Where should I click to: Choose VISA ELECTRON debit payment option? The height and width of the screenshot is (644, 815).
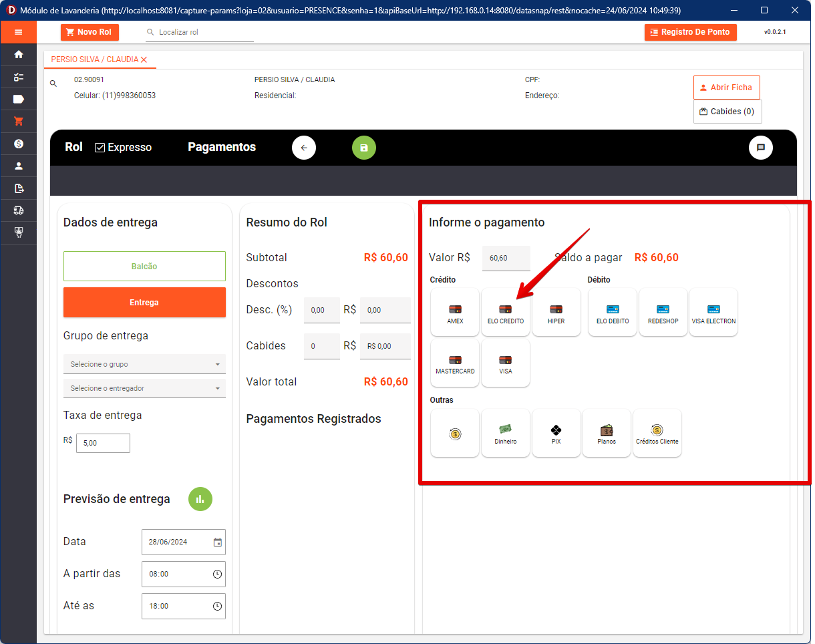point(713,312)
